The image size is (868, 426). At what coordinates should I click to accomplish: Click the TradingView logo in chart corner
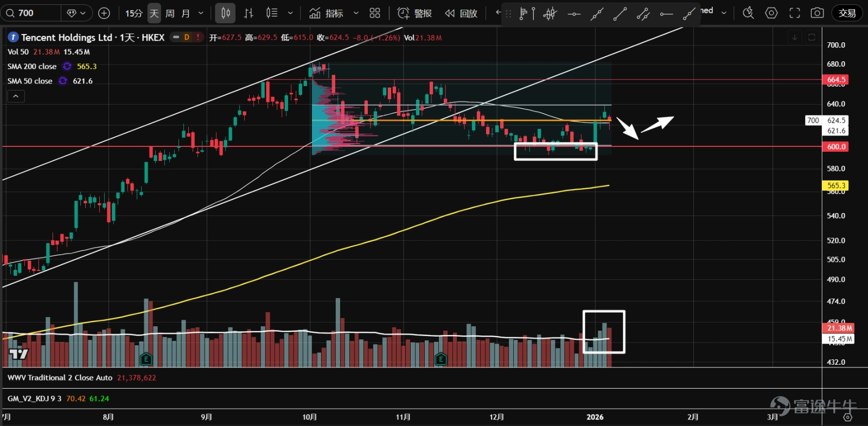18,354
